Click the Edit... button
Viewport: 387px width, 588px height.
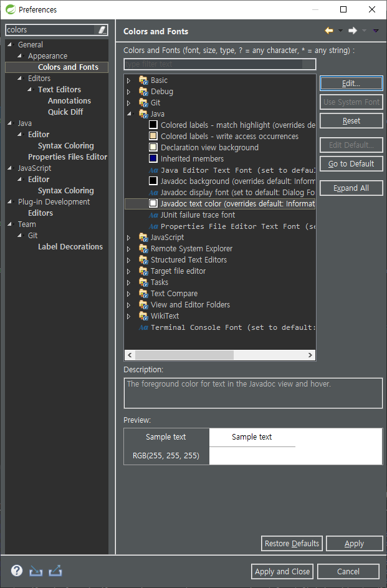click(x=351, y=84)
